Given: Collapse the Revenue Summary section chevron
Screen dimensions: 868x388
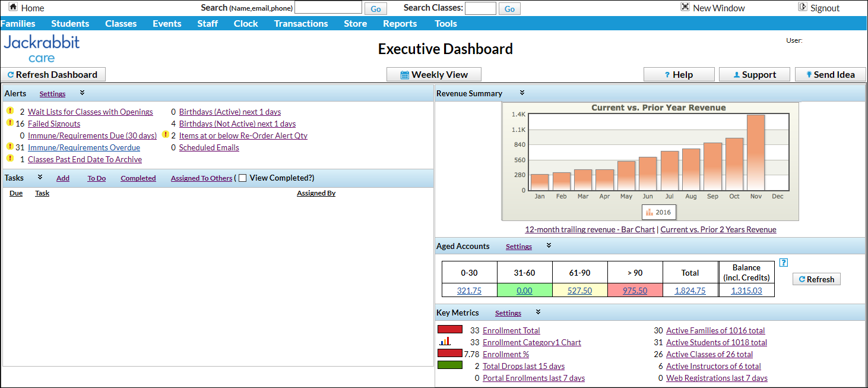Looking at the screenshot, I should click(x=522, y=93).
